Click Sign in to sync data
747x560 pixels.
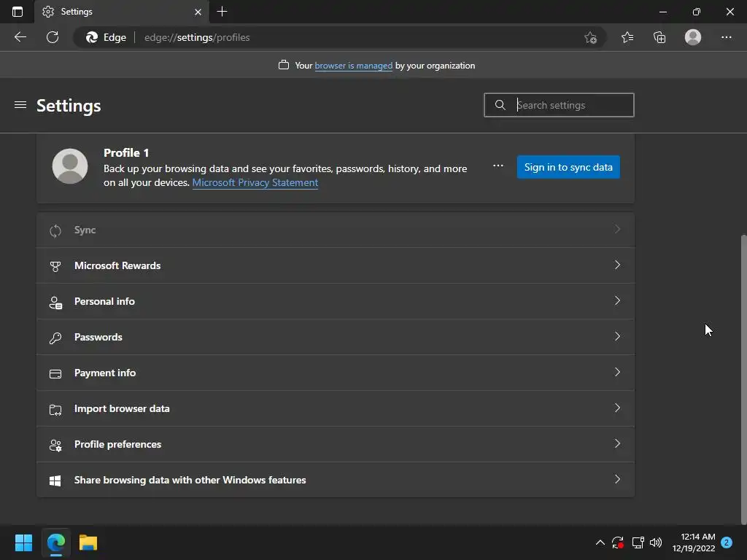(x=568, y=167)
